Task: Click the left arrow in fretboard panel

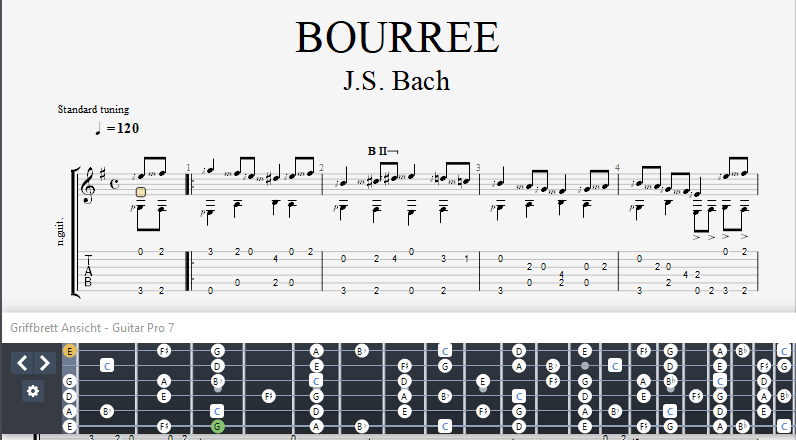Action: [22, 363]
